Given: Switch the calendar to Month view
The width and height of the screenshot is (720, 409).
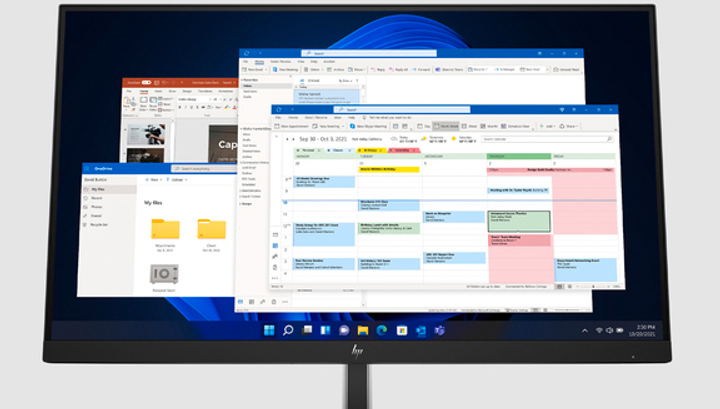Looking at the screenshot, I should (489, 126).
